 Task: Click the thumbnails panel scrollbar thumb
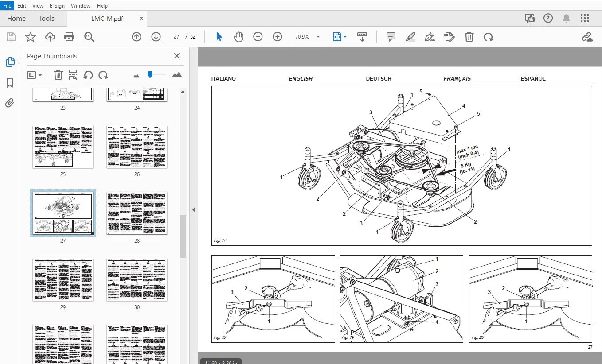[x=183, y=236]
